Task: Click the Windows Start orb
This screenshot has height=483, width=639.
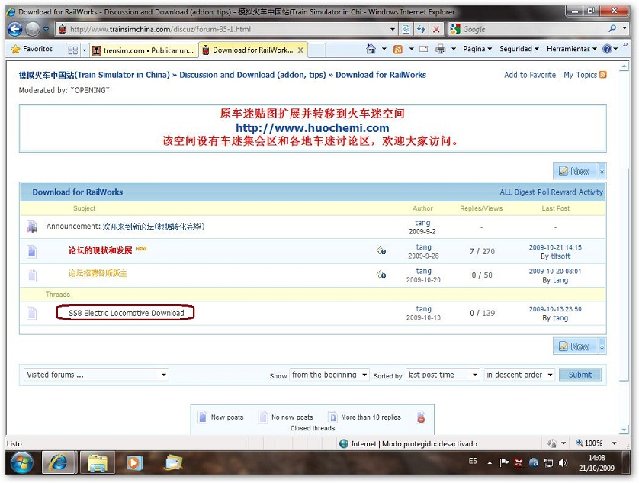Action: coord(20,462)
